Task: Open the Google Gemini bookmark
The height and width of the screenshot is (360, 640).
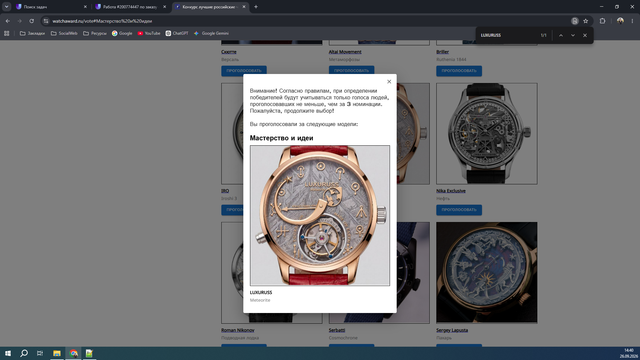Action: (x=211, y=33)
